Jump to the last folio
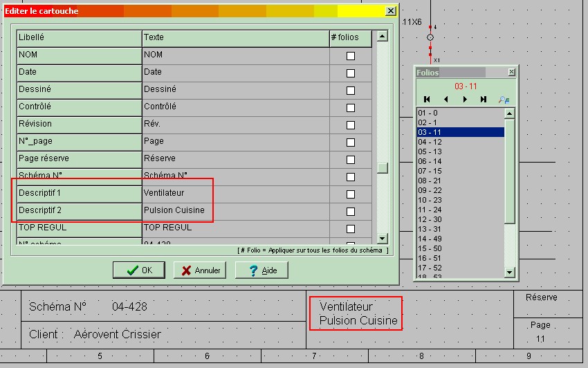The height and width of the screenshot is (368, 588). (484, 100)
